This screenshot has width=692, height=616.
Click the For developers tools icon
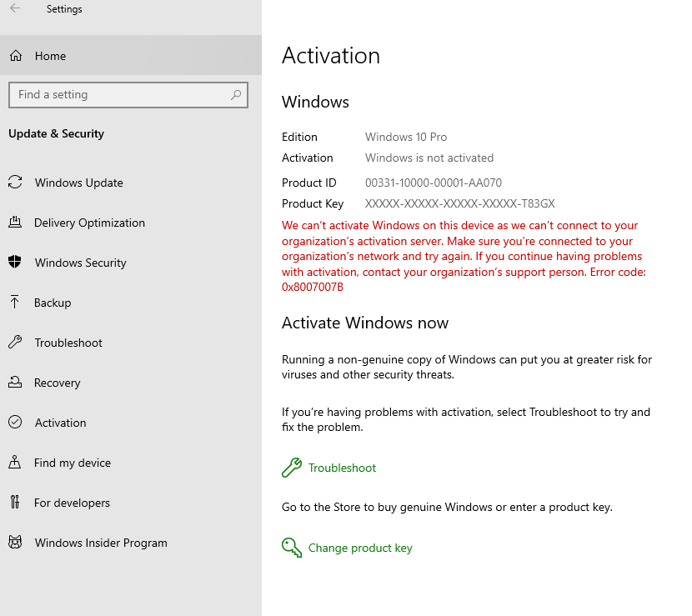point(15,502)
